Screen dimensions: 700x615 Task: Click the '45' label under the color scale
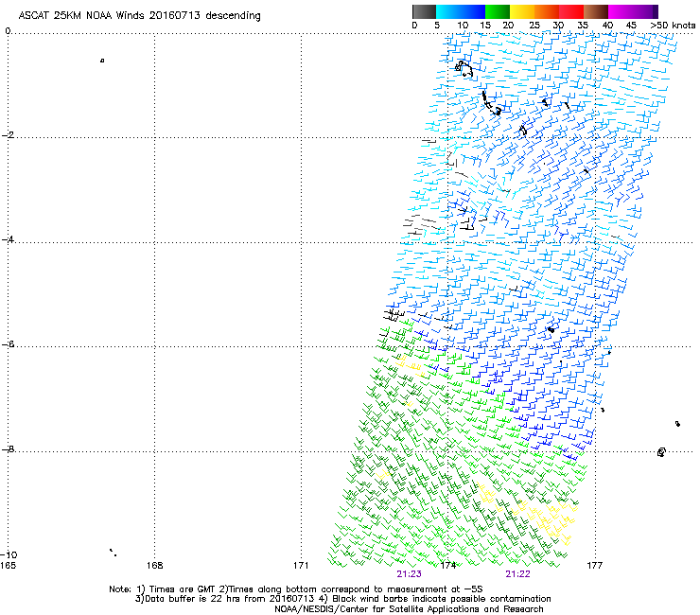pyautogui.click(x=631, y=26)
